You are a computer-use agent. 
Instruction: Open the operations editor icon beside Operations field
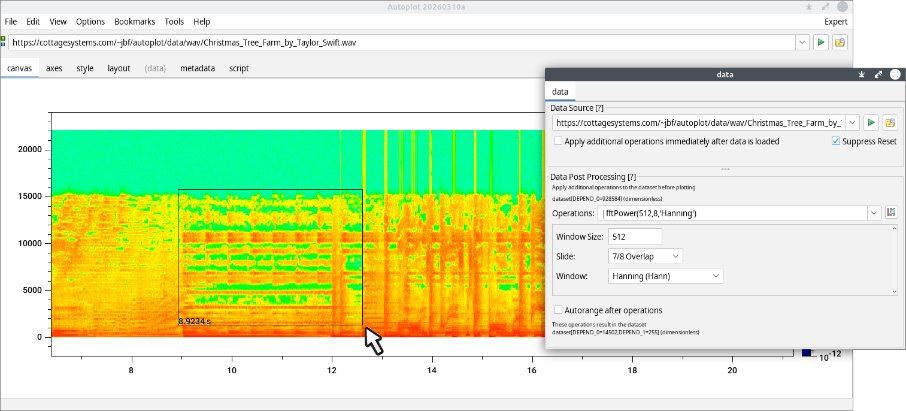pyautogui.click(x=891, y=213)
